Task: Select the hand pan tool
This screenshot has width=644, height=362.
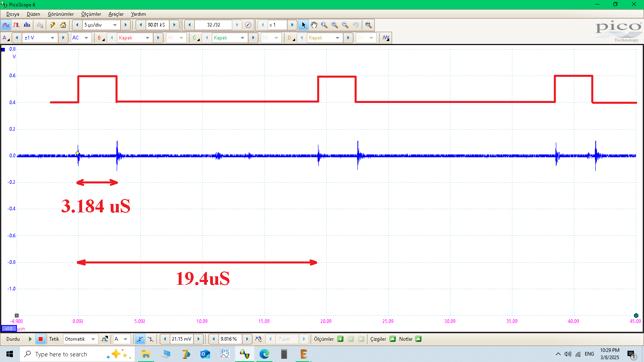Action: click(314, 25)
